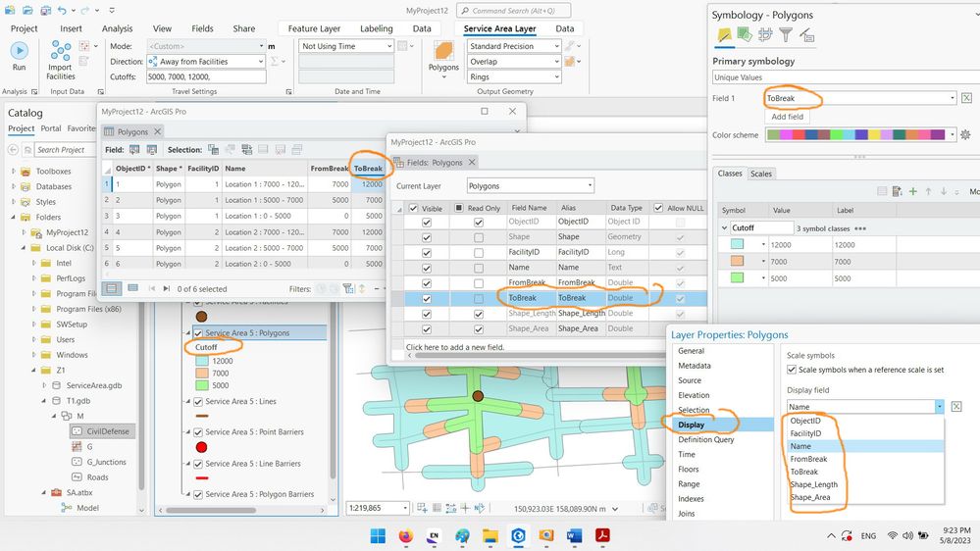This screenshot has height=551, width=980.
Task: Switch to the Scales tab
Action: pyautogui.click(x=761, y=174)
